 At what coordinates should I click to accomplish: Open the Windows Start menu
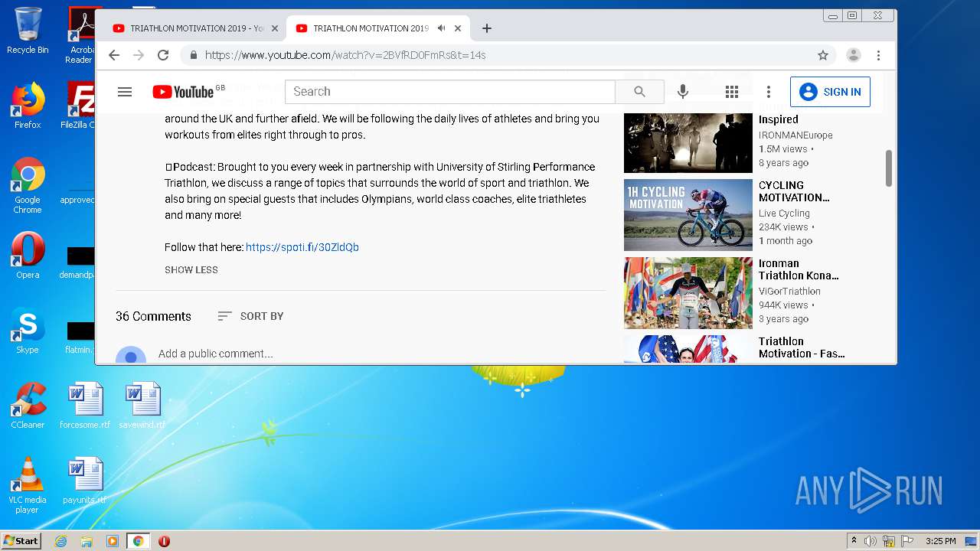click(x=21, y=540)
